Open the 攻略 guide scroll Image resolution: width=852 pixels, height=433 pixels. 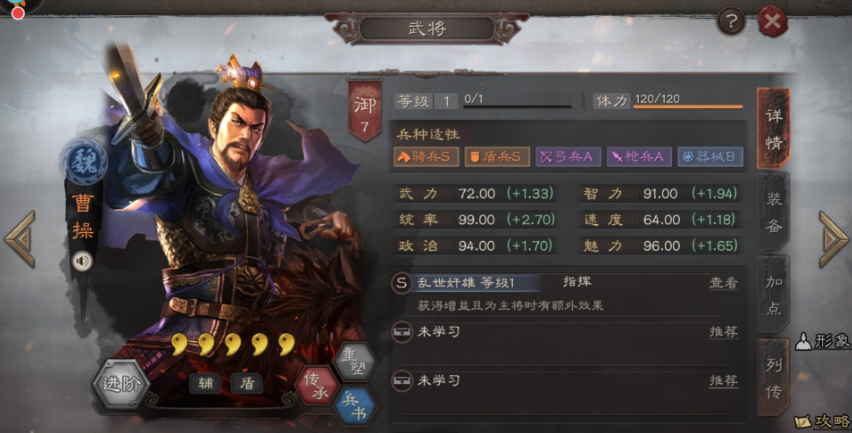[x=823, y=421]
